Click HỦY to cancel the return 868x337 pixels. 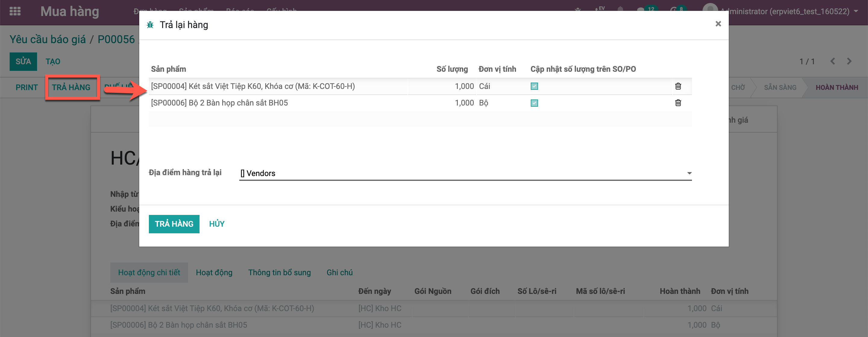pyautogui.click(x=217, y=224)
